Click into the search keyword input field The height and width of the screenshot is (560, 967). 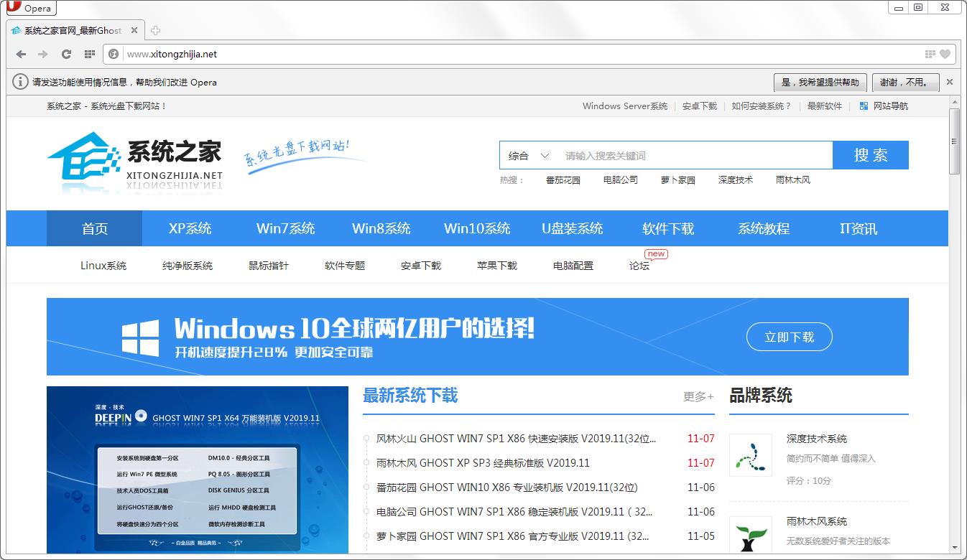pyautogui.click(x=693, y=155)
